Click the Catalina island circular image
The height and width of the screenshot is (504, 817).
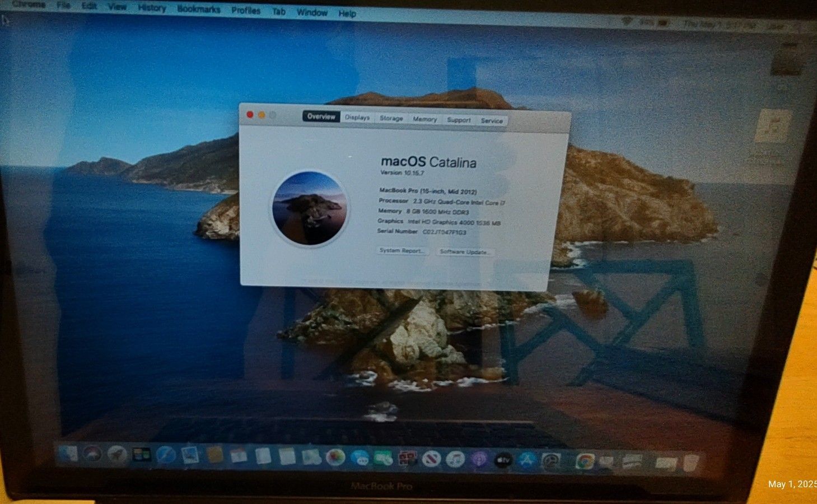tap(310, 208)
